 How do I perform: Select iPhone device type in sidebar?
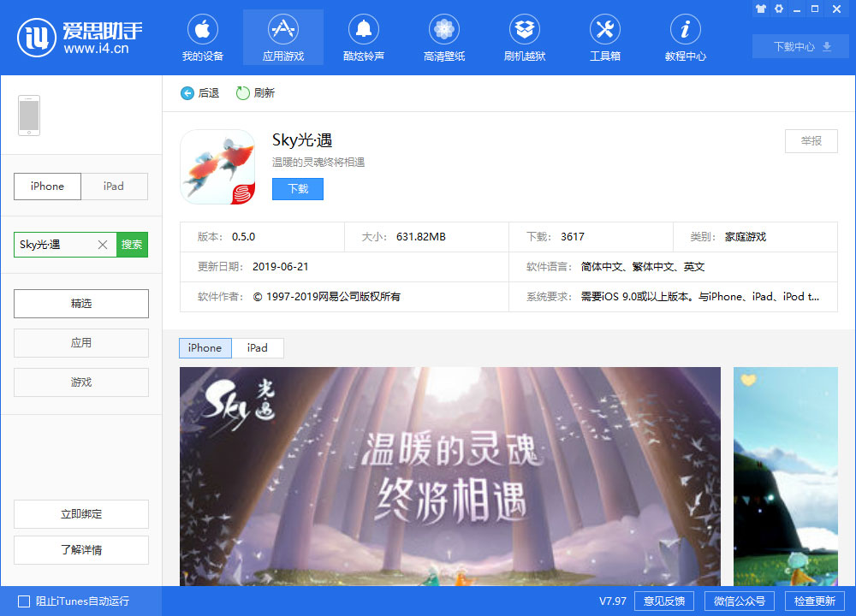pos(47,187)
